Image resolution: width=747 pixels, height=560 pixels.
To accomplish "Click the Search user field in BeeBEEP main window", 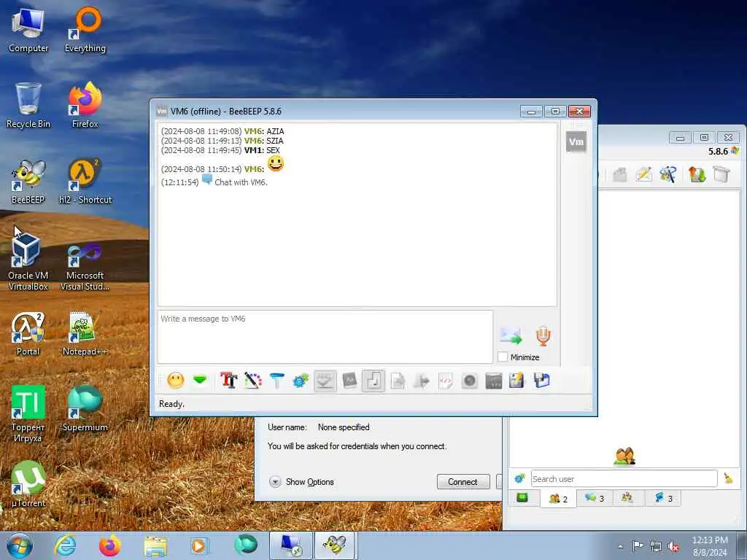I will (x=624, y=478).
